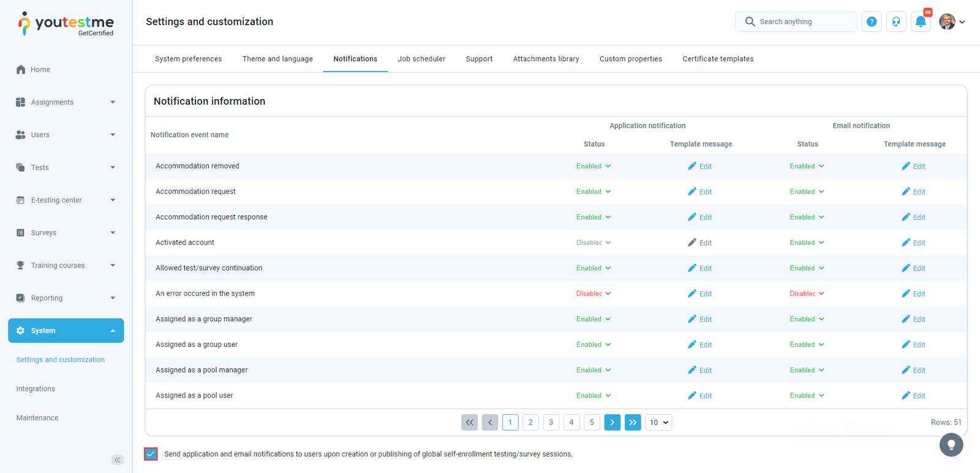Expand the Training courses sidebar menu
This screenshot has width=980, height=473.
pyautogui.click(x=66, y=266)
